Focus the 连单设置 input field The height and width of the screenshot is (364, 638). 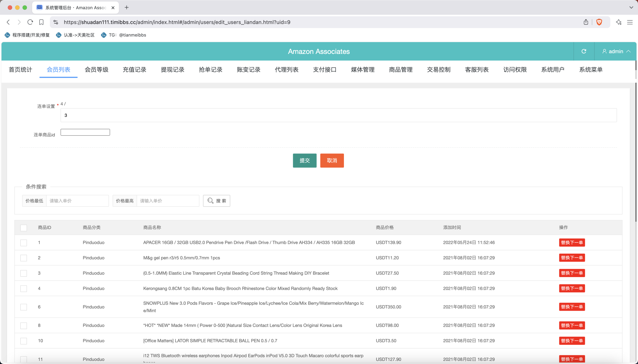[338, 115]
